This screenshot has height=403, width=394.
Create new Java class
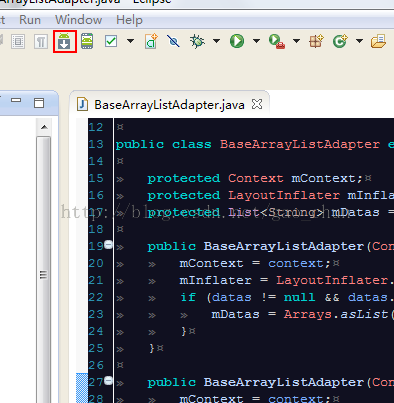point(340,41)
